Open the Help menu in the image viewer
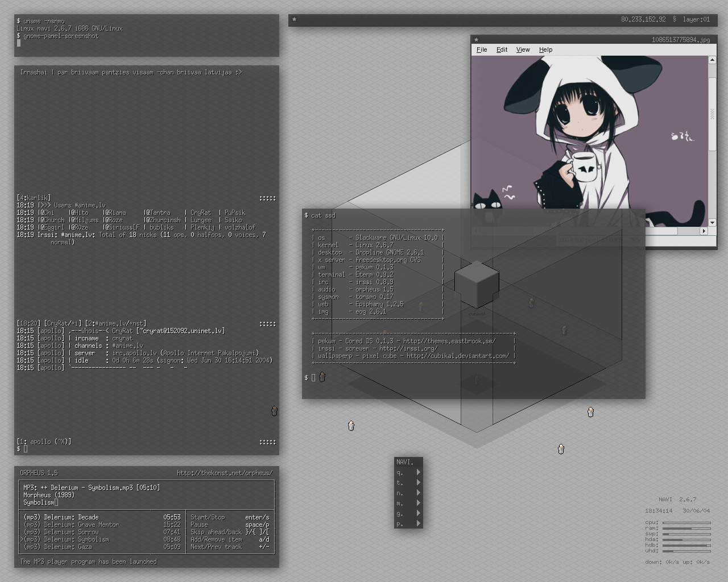The image size is (728, 582). coord(545,49)
